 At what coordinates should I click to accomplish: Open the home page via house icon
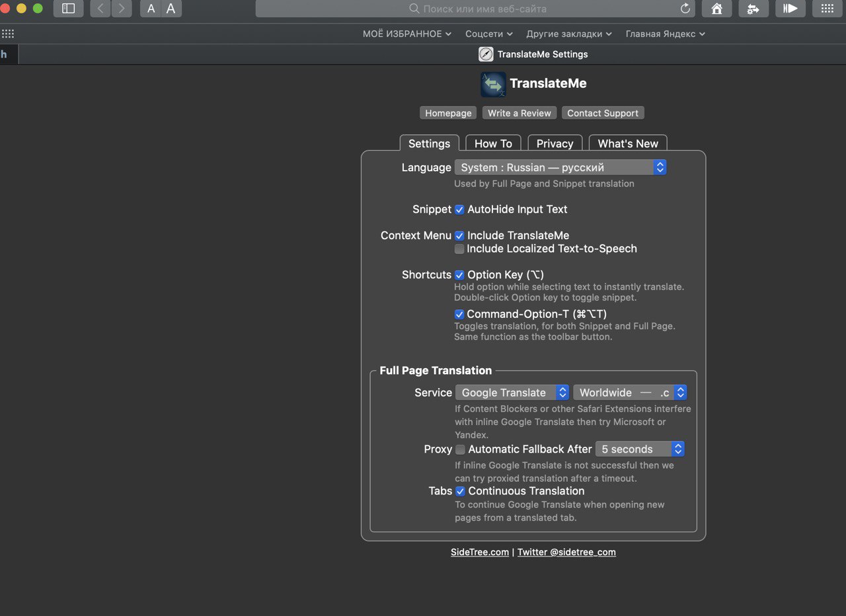click(x=716, y=9)
